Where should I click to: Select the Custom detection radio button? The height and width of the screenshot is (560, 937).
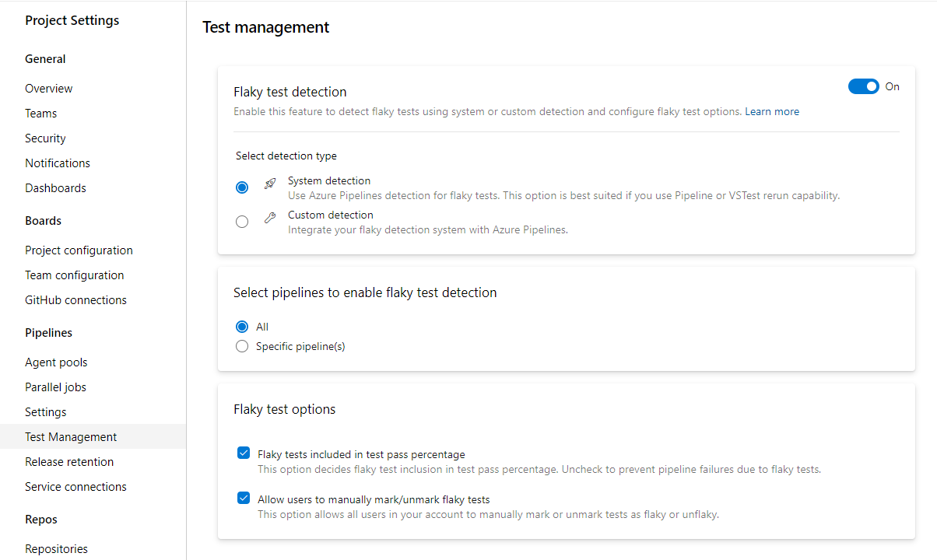(242, 222)
